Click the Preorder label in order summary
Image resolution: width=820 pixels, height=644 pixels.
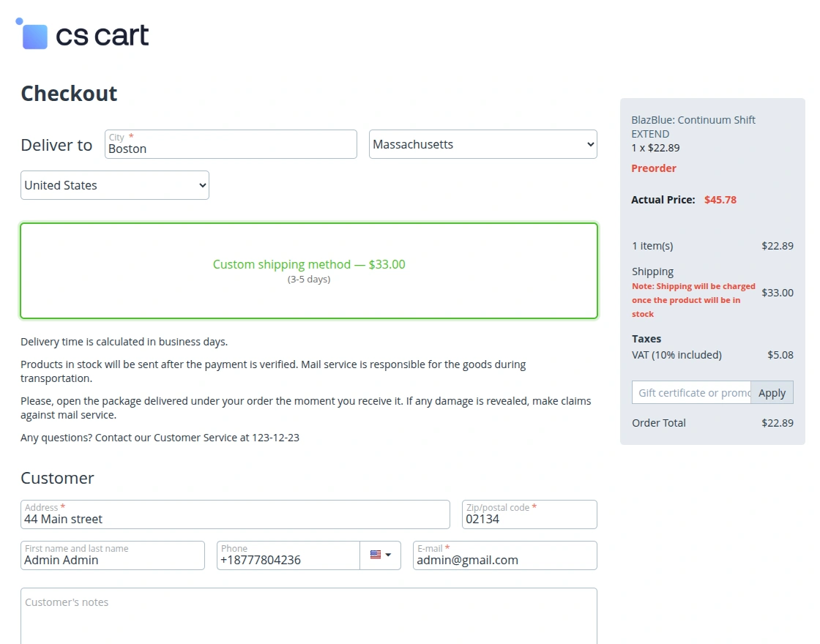pyautogui.click(x=654, y=168)
